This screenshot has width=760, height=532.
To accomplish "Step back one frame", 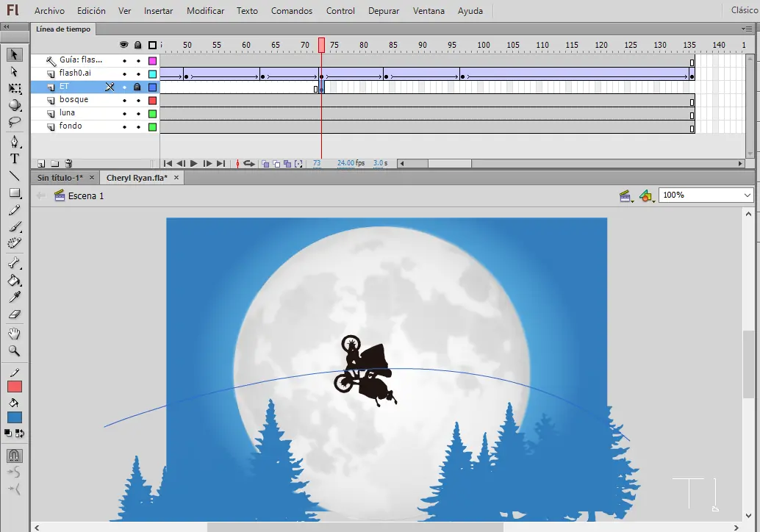I will (x=181, y=164).
